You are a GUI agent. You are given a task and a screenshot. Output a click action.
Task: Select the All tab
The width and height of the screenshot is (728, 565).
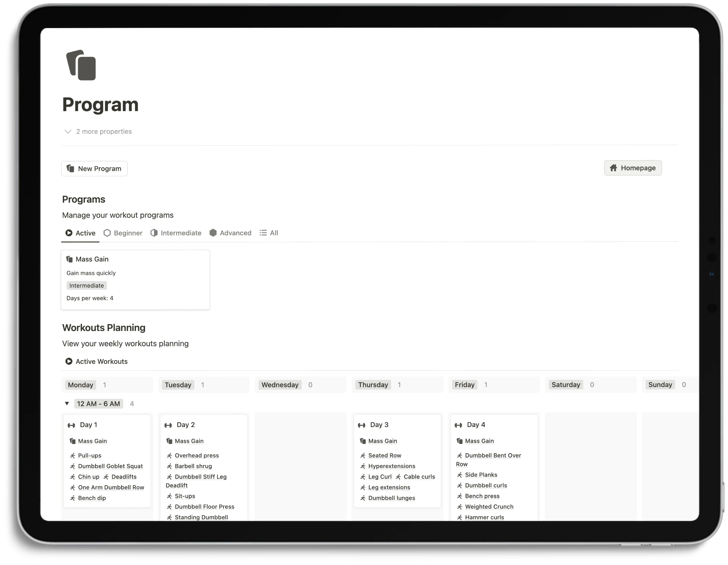coord(269,233)
